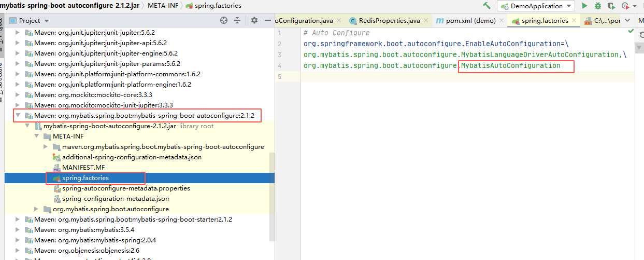Collapse the mybatis-spring-boot-autoconfigure-2.1.2.jar library root
Viewport: 644px width, 260px height.
click(x=28, y=126)
